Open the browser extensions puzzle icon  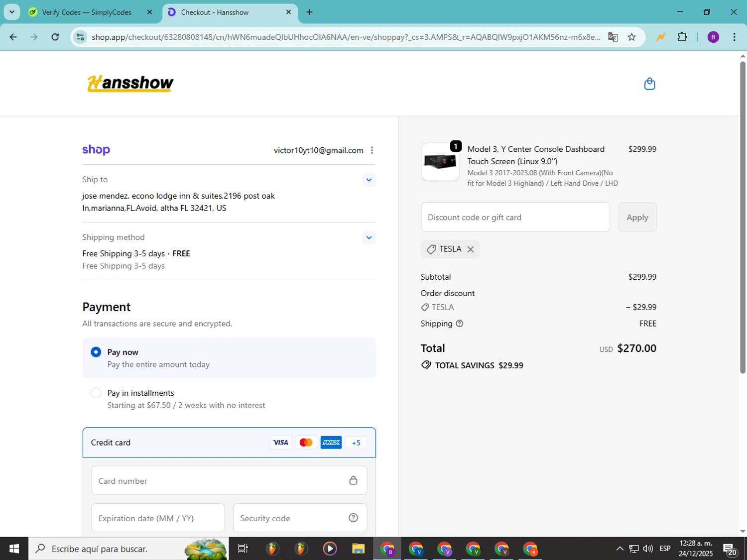(682, 37)
